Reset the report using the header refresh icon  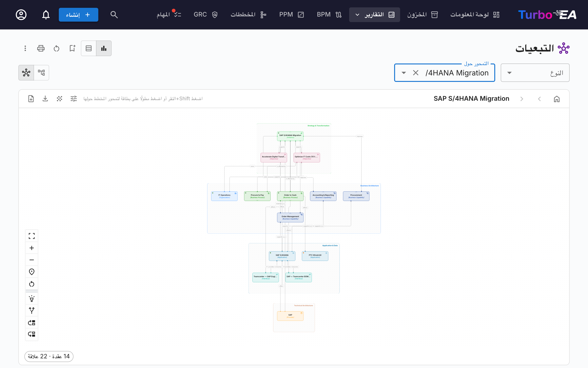coord(56,48)
